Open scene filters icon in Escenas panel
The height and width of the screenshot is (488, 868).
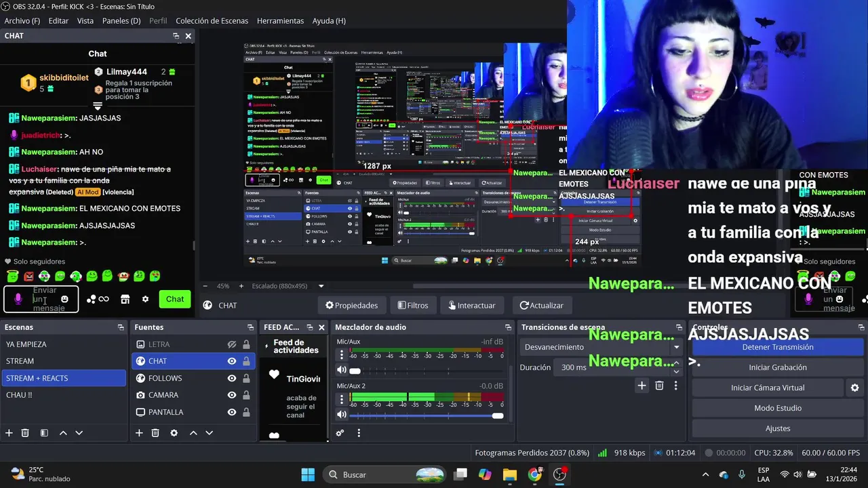coord(44,433)
